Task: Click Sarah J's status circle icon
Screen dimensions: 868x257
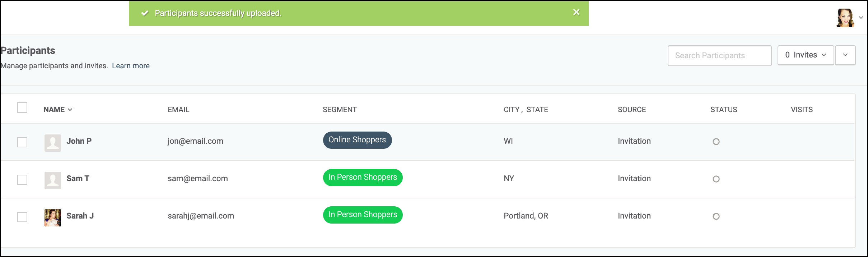Action: tap(716, 216)
